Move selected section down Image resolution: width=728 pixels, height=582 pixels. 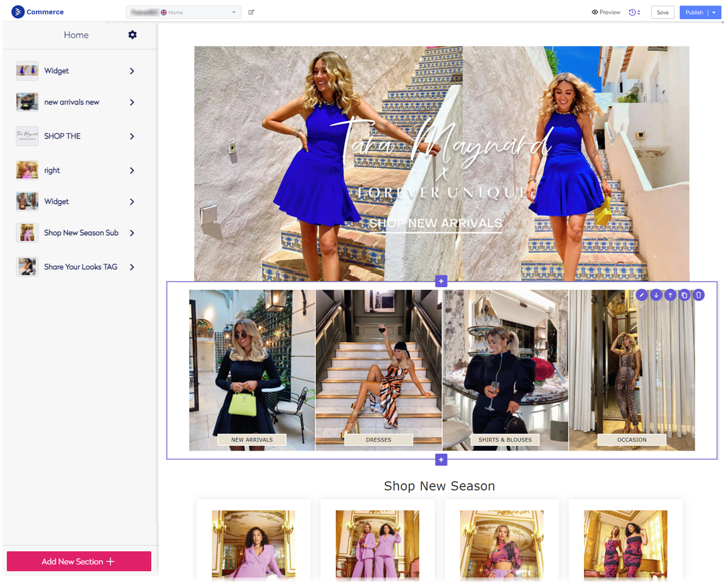656,295
